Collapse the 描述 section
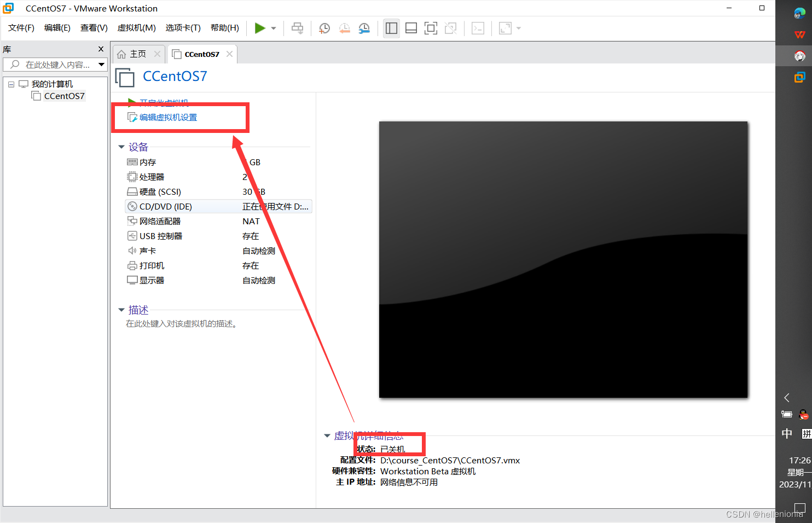Screen dimensions: 812x523 (121, 310)
